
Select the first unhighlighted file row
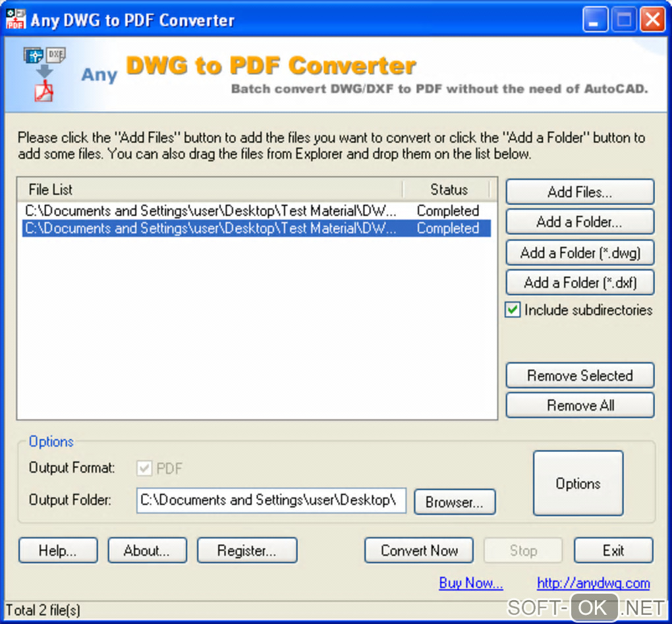[256, 210]
